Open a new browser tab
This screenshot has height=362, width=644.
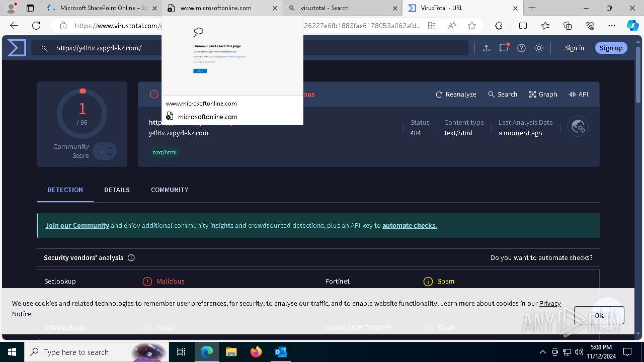click(x=532, y=8)
